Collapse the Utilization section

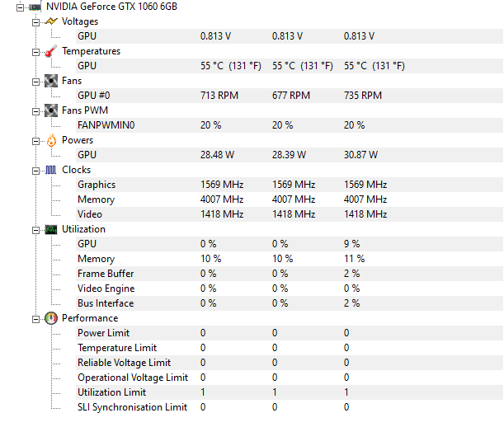pyautogui.click(x=35, y=230)
